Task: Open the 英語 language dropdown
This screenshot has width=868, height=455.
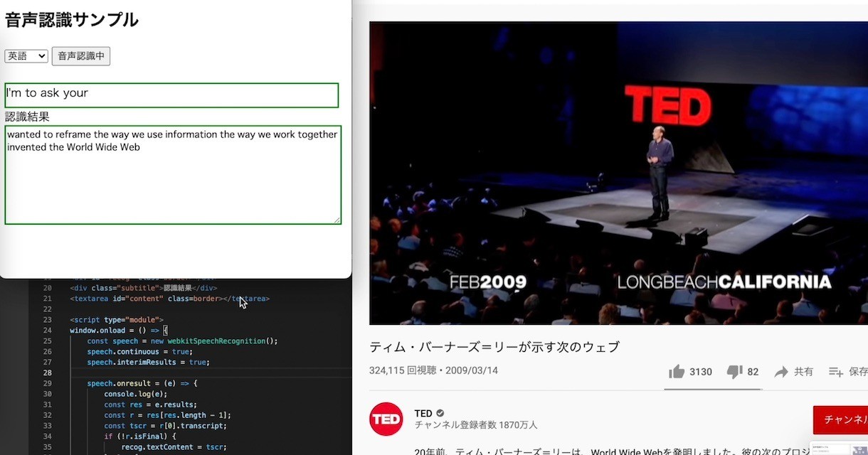Action: (x=26, y=55)
